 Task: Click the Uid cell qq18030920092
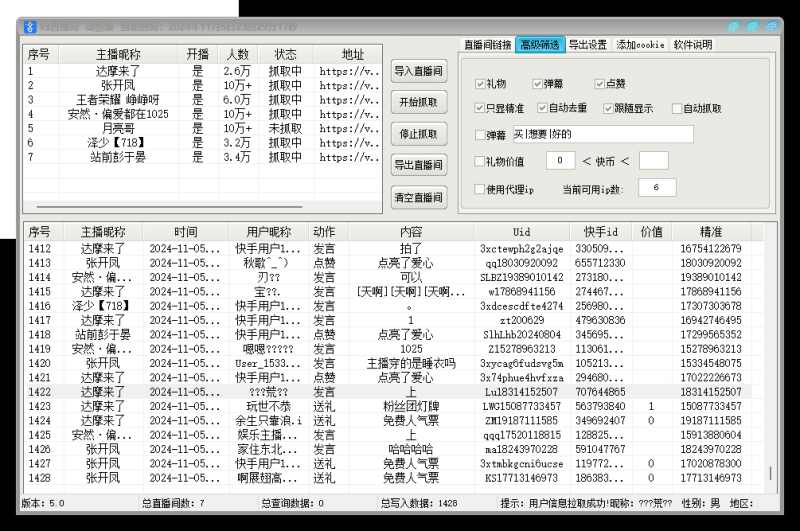coord(521,263)
